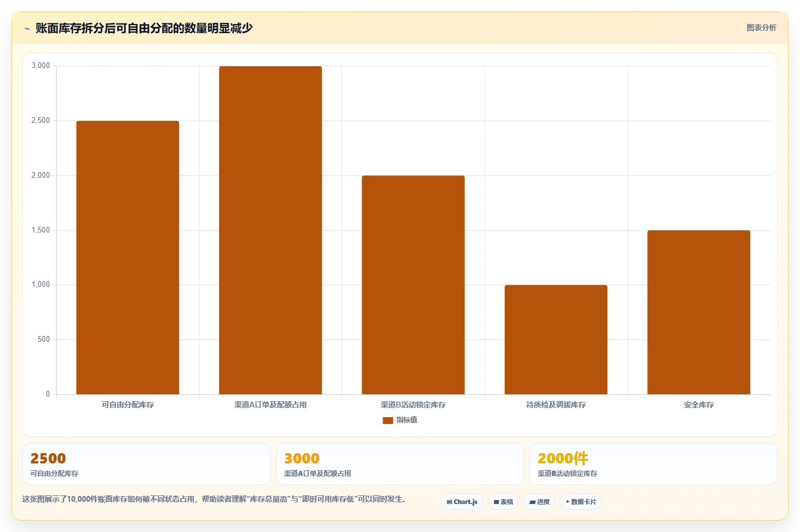Click the 指标值 legend label

pyautogui.click(x=407, y=420)
